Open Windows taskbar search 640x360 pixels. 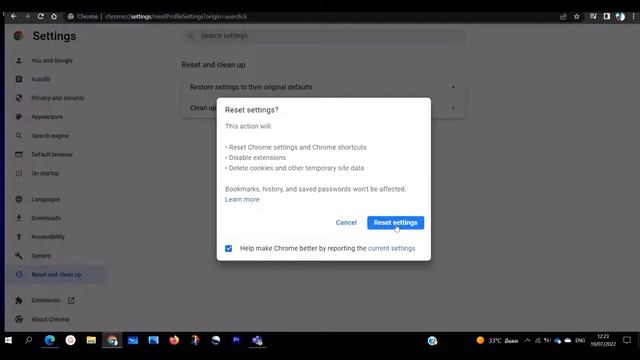[x=28, y=340]
